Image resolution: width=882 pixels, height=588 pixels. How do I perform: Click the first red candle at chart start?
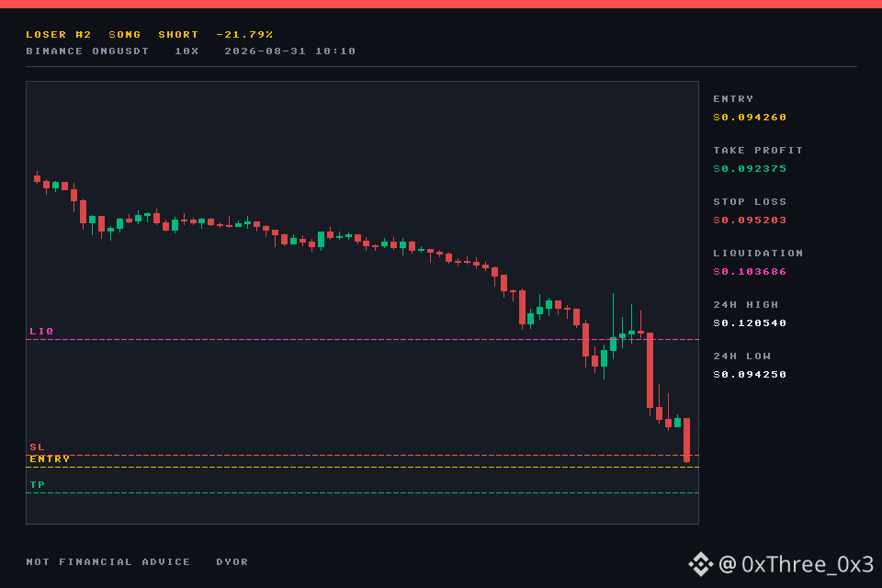coord(37,178)
